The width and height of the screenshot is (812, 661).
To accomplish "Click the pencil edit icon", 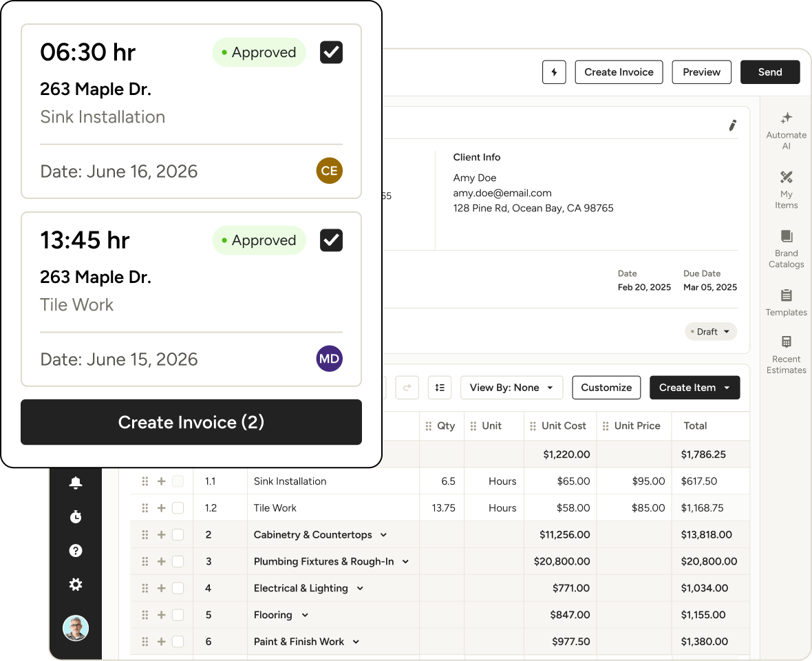I will pos(732,125).
